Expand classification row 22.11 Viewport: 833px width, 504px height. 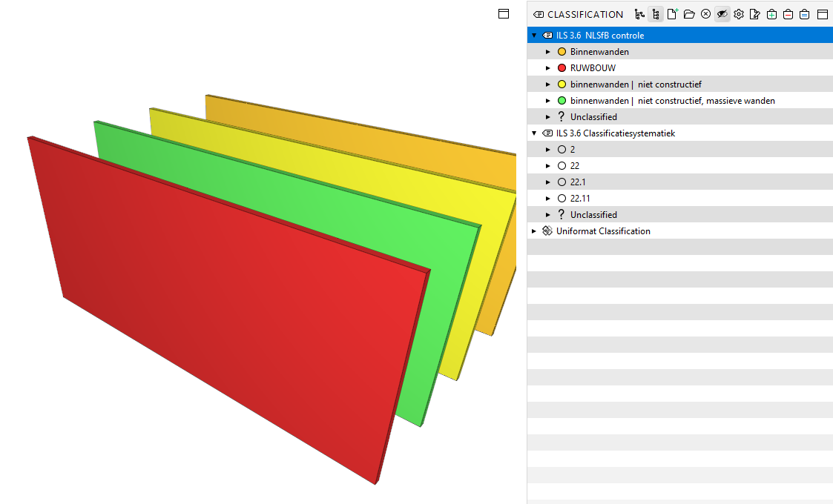[x=547, y=199]
